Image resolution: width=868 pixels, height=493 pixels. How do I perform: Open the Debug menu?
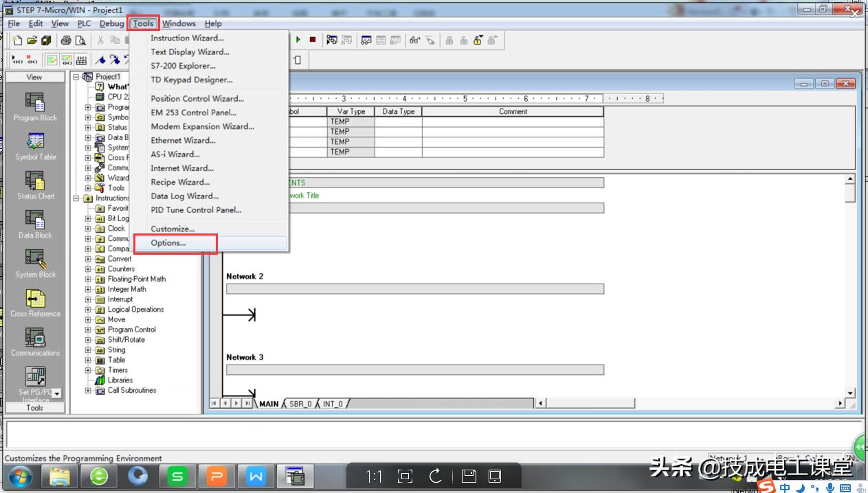click(x=112, y=23)
